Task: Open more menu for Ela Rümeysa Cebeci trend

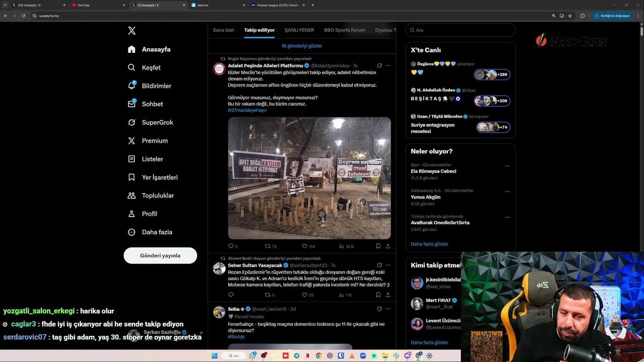Action: click(x=507, y=165)
